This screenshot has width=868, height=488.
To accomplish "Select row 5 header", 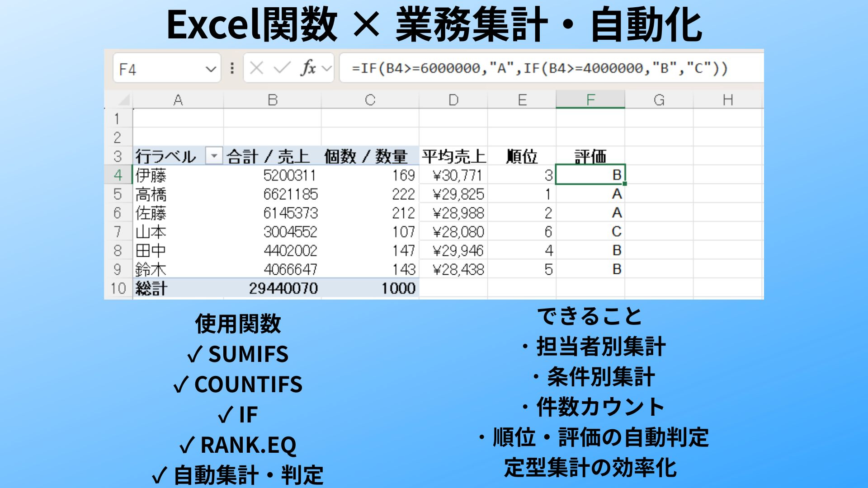I will coord(118,194).
